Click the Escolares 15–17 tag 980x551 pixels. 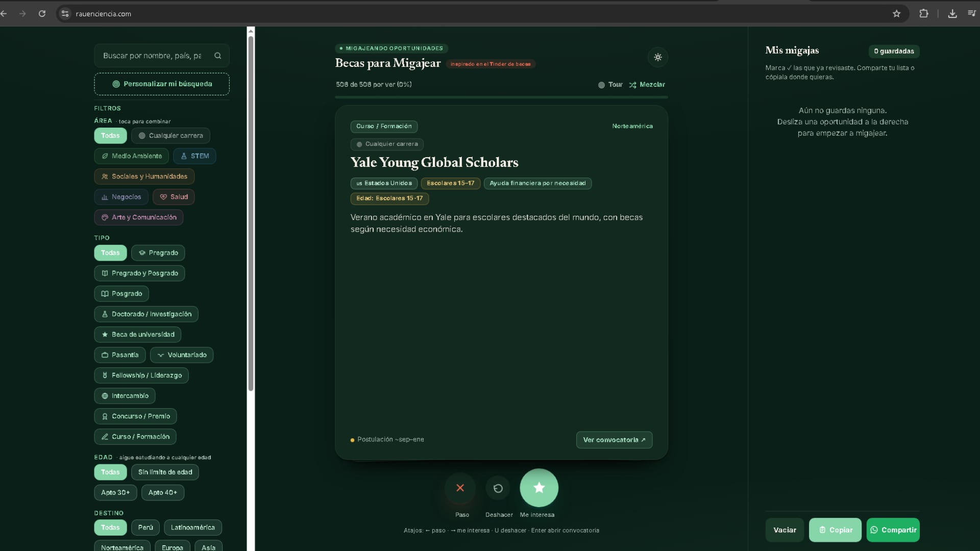450,183
